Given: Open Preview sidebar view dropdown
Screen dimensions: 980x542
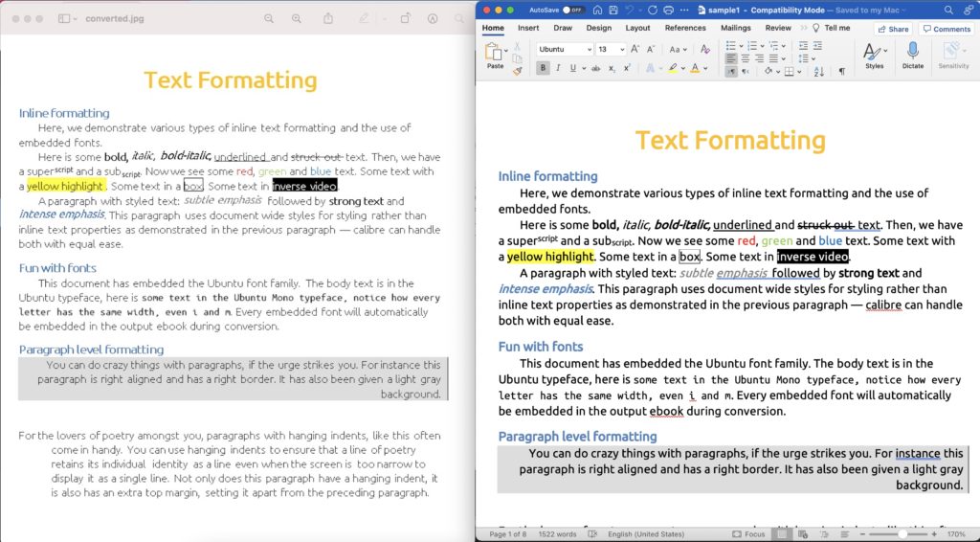Looking at the screenshot, I should 68,19.
